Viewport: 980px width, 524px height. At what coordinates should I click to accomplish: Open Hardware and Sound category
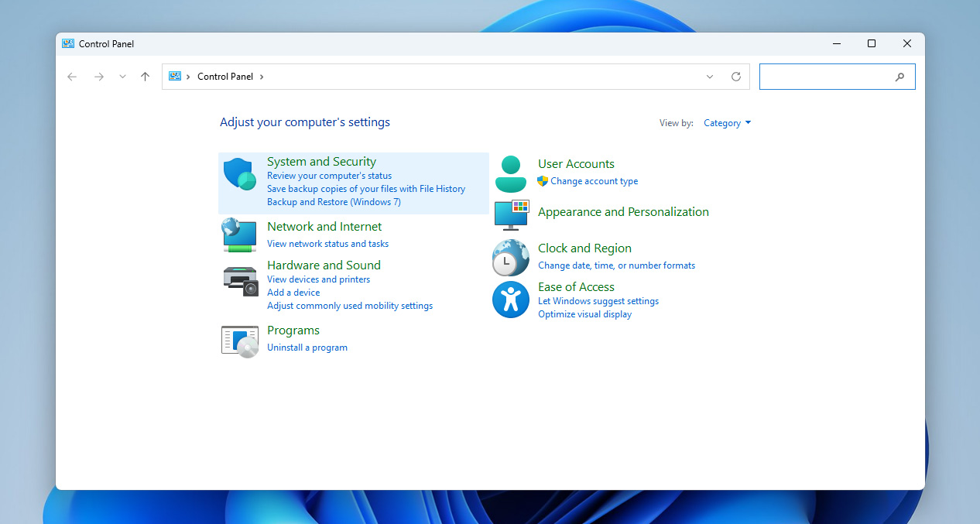point(324,265)
